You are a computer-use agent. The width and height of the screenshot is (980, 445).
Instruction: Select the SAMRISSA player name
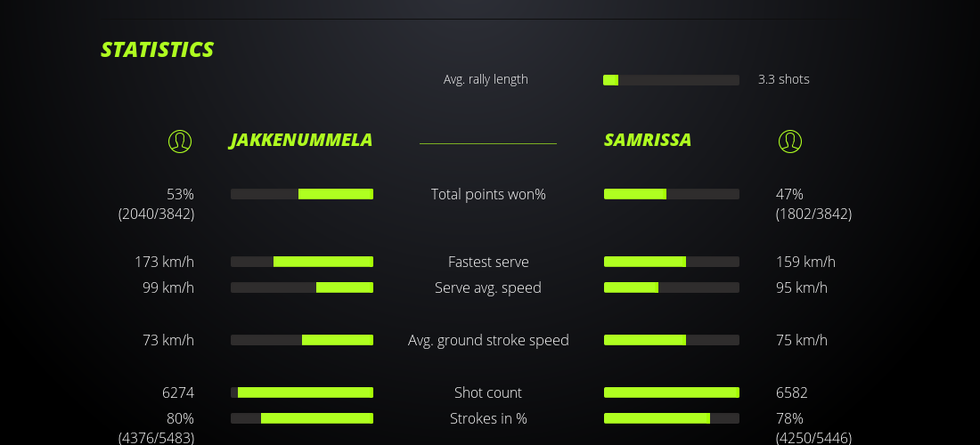click(648, 141)
